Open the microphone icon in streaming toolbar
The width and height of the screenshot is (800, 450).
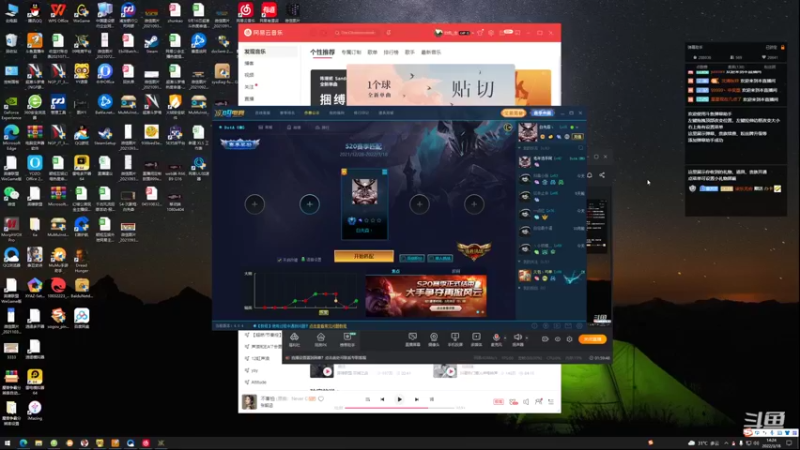tap(496, 339)
